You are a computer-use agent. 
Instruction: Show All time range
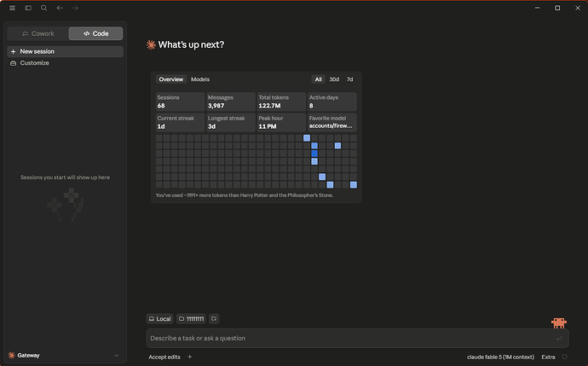tap(318, 79)
